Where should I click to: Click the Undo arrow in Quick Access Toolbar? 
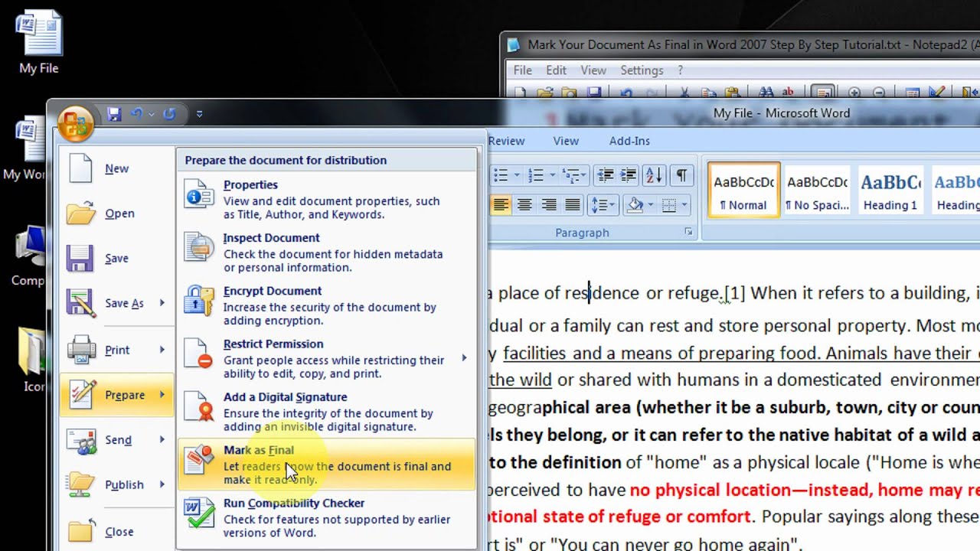pos(137,114)
